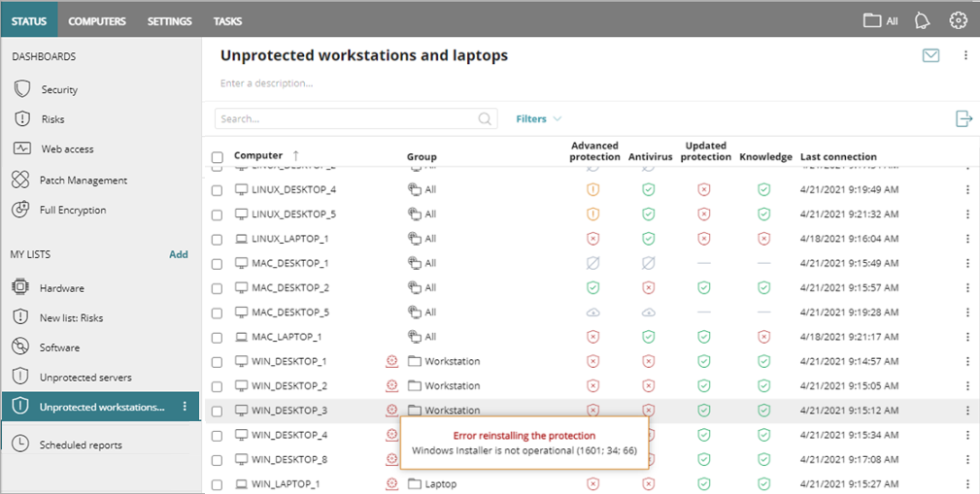Select the MAC_LAPTOP_1 row checkbox
980x494 pixels.
pyautogui.click(x=217, y=338)
